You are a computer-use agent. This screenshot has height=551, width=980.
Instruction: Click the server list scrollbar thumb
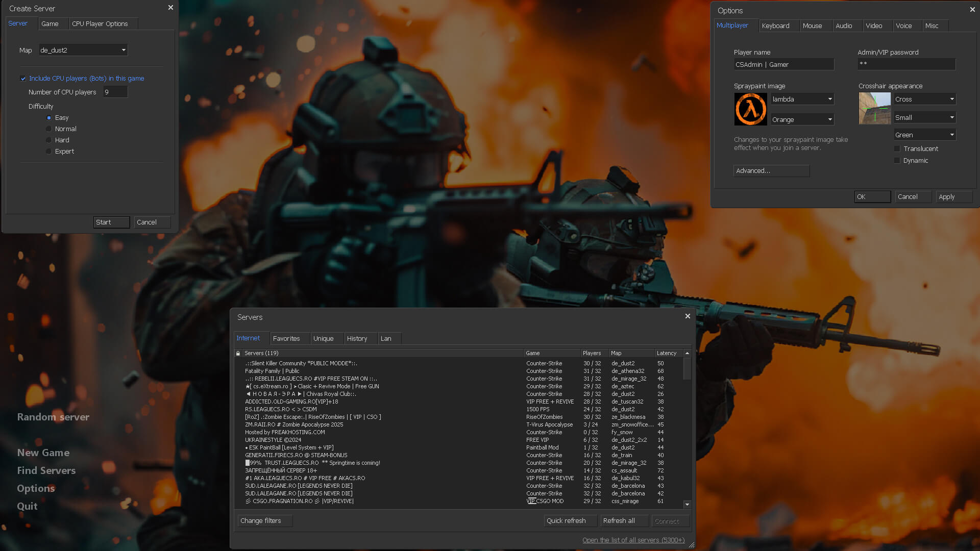click(687, 368)
